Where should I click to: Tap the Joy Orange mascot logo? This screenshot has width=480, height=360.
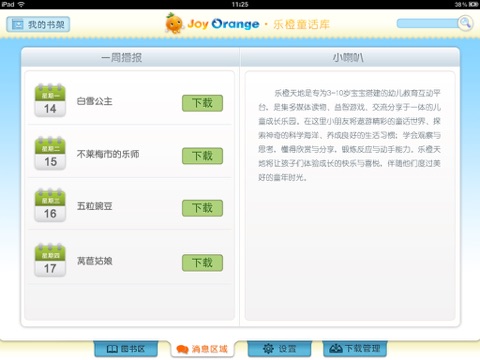(174, 23)
